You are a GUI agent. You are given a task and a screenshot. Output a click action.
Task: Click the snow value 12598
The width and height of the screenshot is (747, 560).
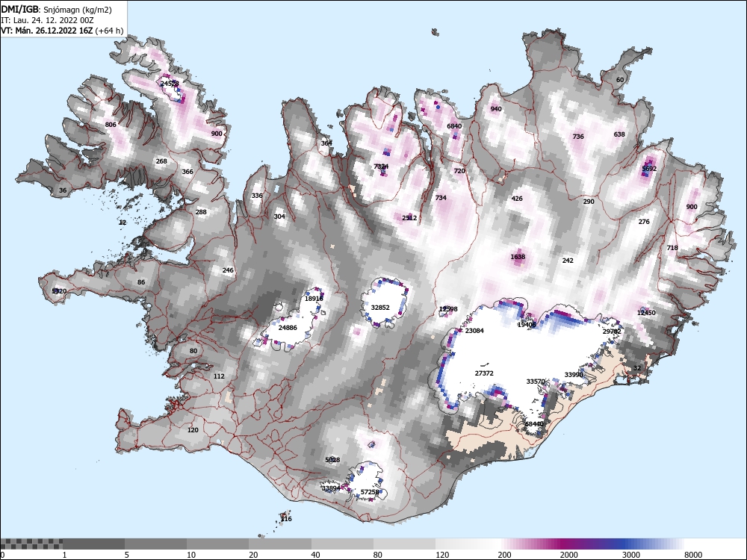coord(448,310)
